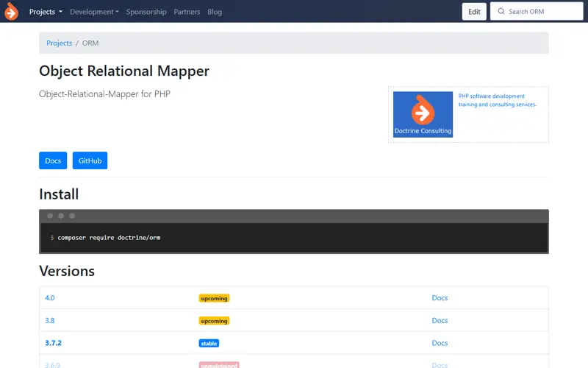
Task: Focus the Search ORM field
Action: coord(537,11)
